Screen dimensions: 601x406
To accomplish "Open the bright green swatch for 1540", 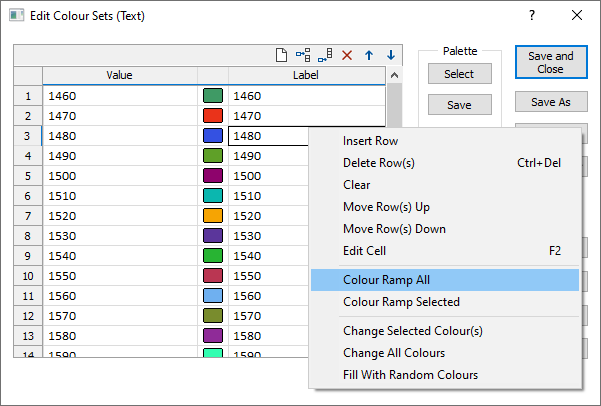I will coord(213,255).
